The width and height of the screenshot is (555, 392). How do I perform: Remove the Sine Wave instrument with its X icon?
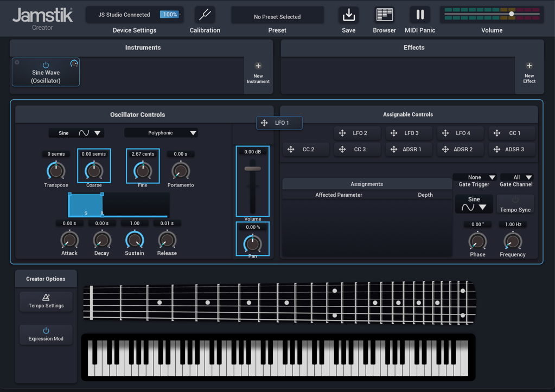(17, 62)
